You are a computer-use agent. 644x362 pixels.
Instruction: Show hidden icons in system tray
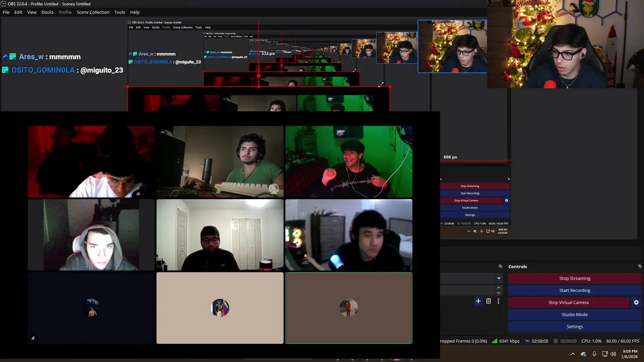[x=573, y=354]
